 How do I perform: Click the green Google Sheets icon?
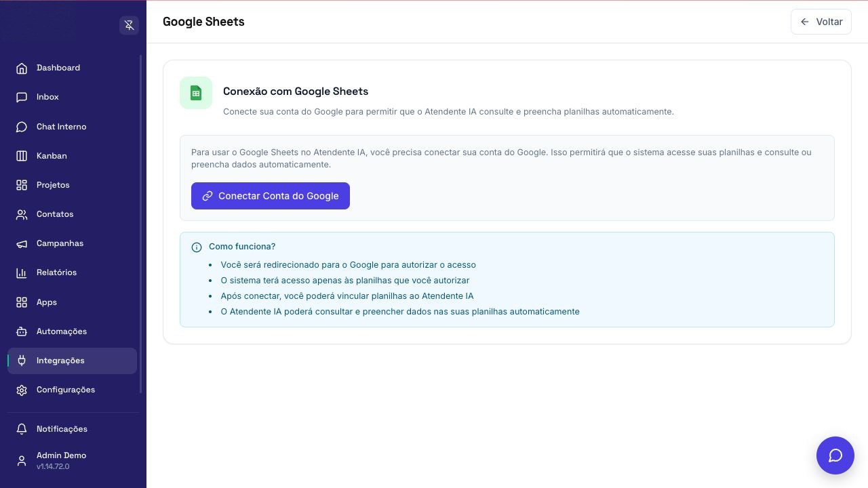(196, 93)
